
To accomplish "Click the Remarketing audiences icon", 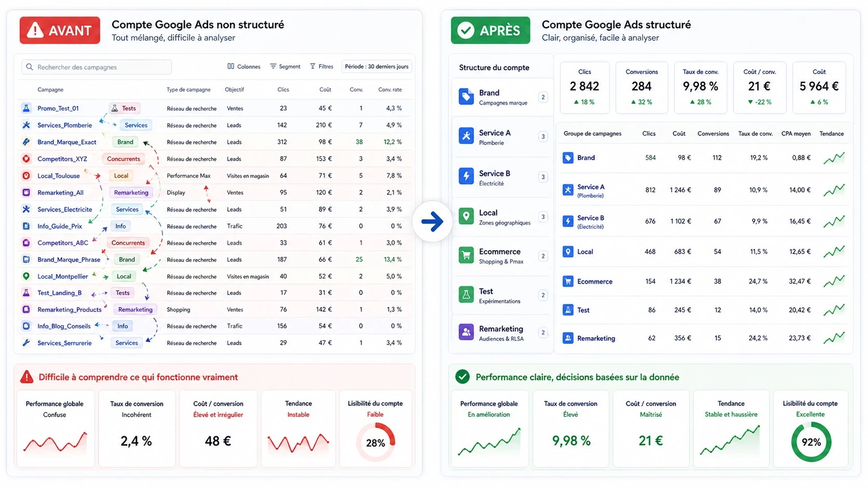I will tap(466, 333).
